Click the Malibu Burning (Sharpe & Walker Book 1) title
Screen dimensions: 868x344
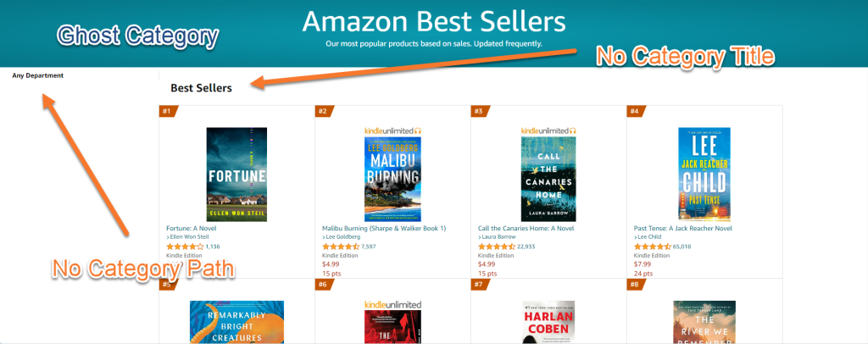[x=384, y=228]
